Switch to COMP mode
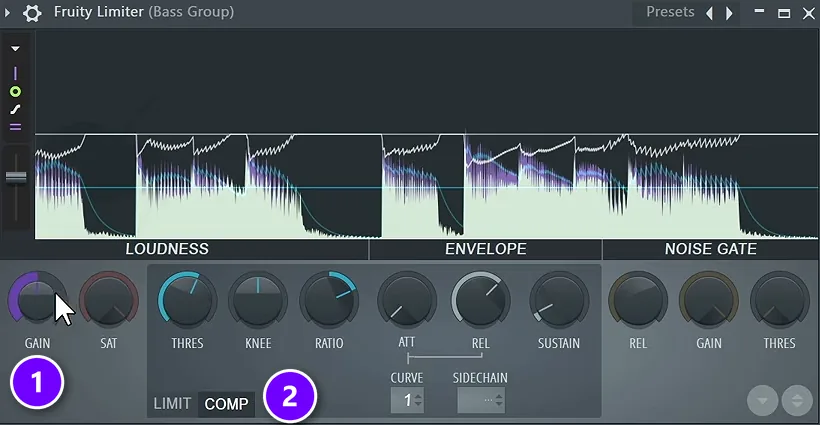The height and width of the screenshot is (425, 820). 226,404
